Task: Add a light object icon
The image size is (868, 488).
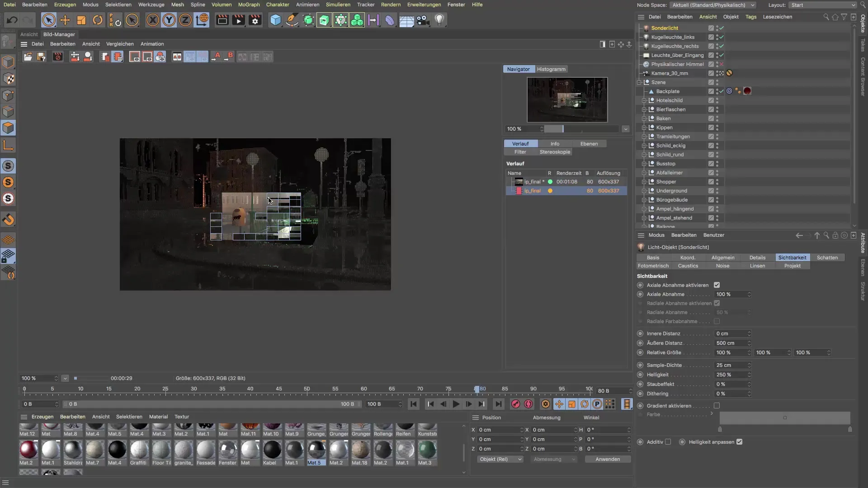Action: click(x=439, y=20)
